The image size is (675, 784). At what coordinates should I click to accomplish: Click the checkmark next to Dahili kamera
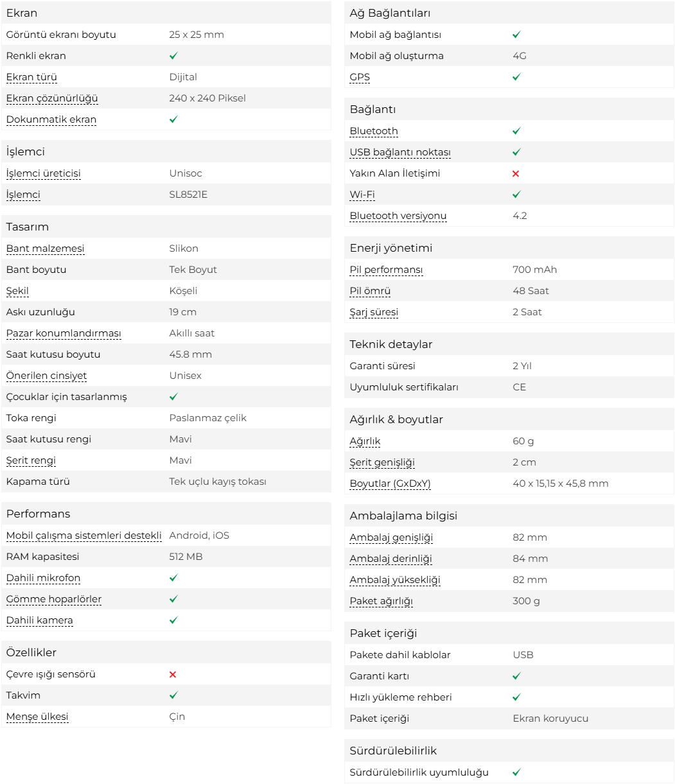(x=173, y=620)
